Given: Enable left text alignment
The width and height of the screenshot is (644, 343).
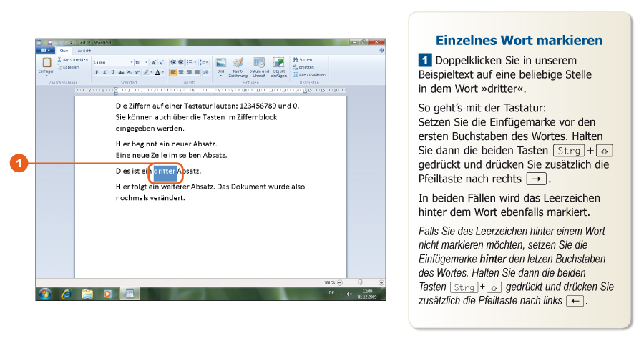Looking at the screenshot, I should [172, 72].
